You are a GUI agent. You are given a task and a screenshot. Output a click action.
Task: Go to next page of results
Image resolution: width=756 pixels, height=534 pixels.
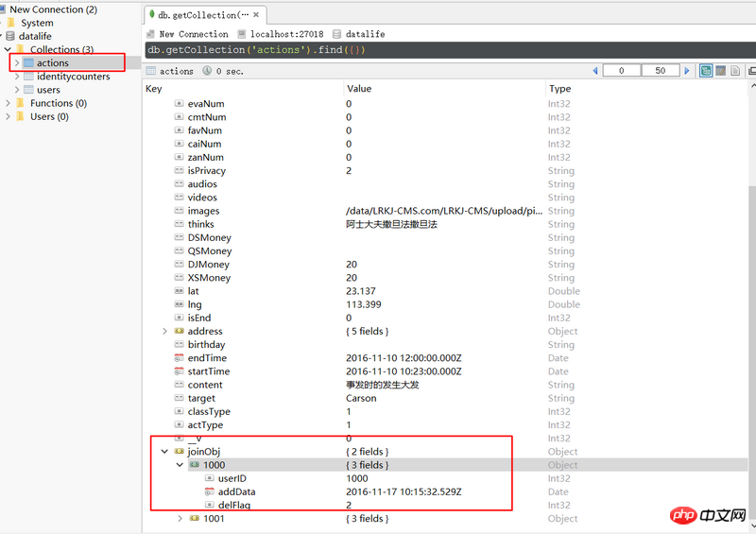tap(685, 71)
